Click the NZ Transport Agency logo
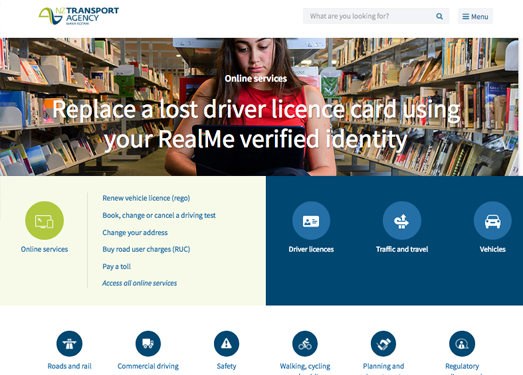 click(79, 16)
